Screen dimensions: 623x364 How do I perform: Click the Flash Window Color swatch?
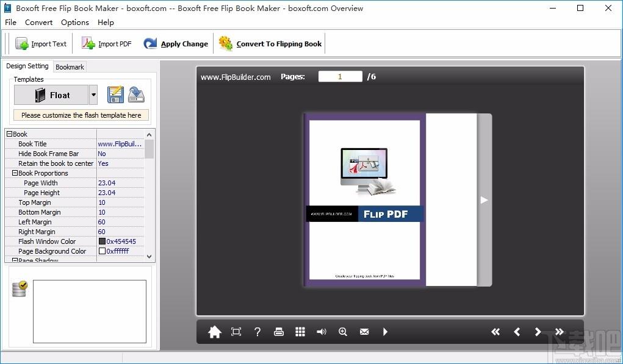(x=102, y=241)
